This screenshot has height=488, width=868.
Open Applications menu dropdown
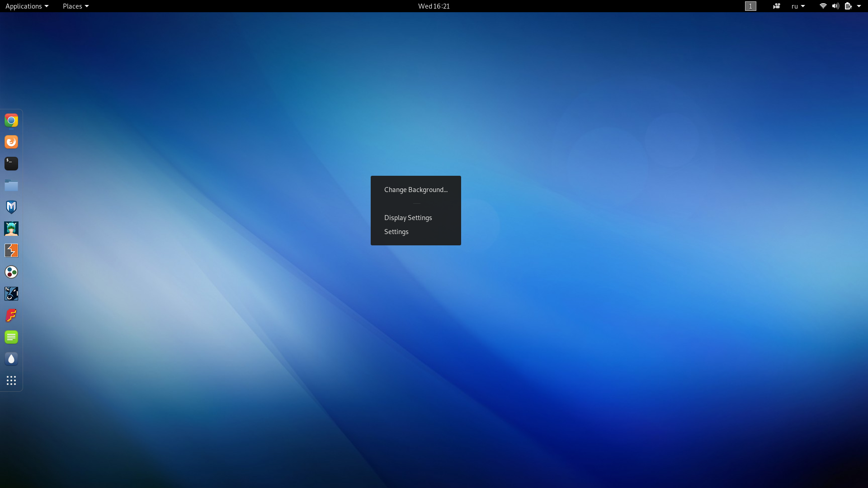tap(27, 6)
